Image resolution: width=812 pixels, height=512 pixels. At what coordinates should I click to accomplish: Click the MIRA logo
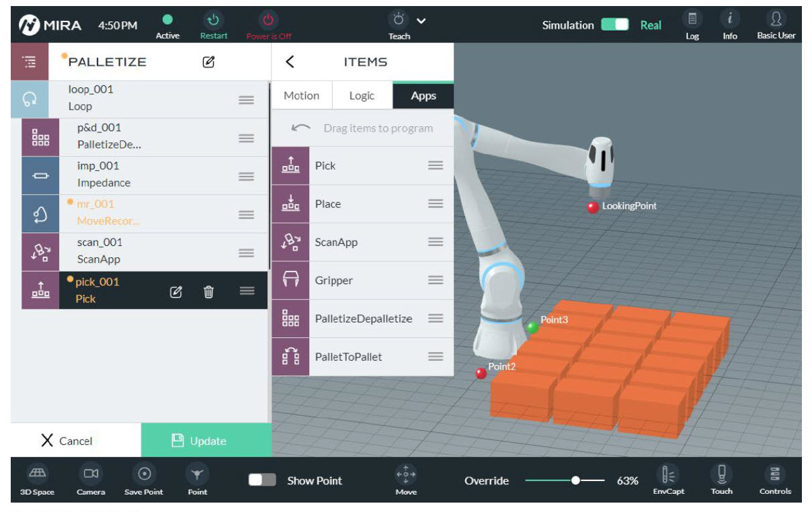[x=50, y=26]
